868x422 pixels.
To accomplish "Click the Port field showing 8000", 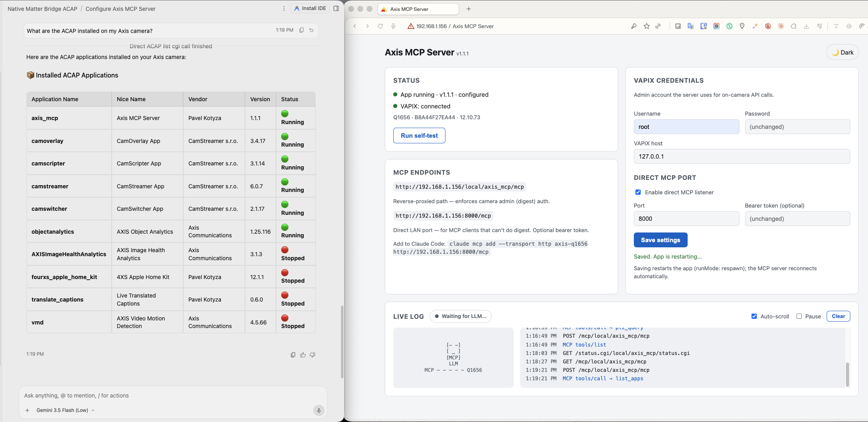I will (x=686, y=219).
